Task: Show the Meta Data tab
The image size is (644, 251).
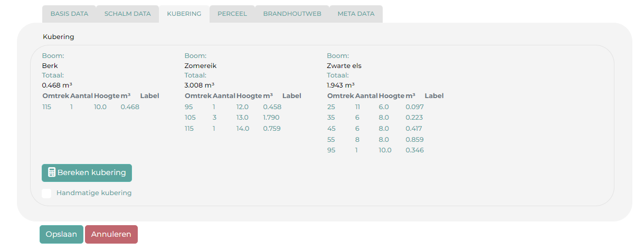Action: pyautogui.click(x=356, y=14)
